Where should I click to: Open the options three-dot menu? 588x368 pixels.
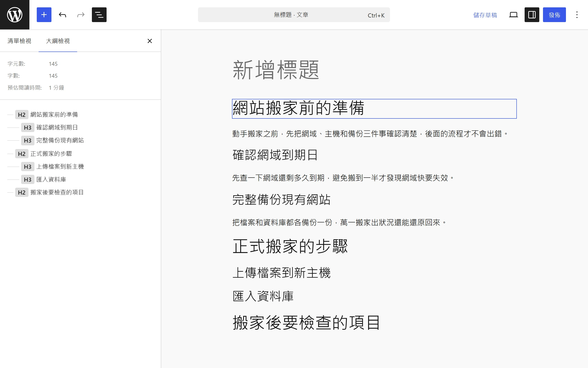577,14
